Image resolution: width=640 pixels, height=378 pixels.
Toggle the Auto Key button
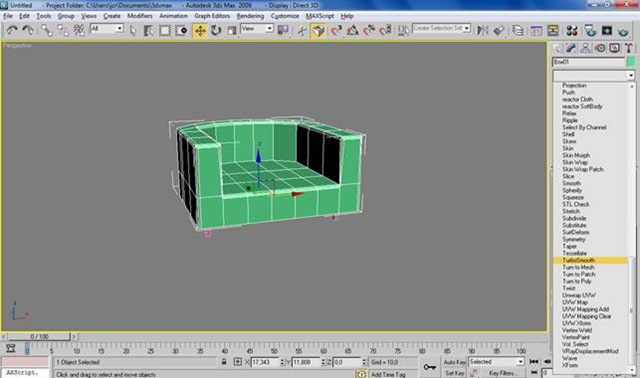coord(454,362)
